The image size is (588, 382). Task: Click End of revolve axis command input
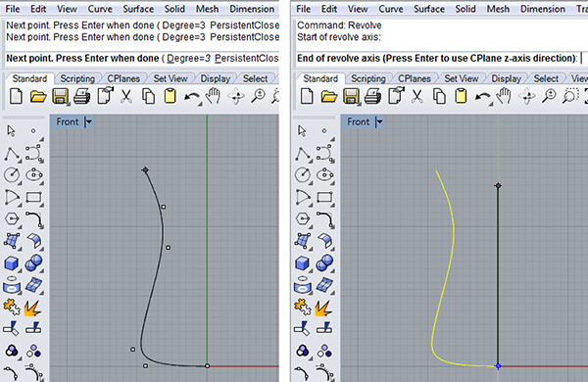[442, 58]
